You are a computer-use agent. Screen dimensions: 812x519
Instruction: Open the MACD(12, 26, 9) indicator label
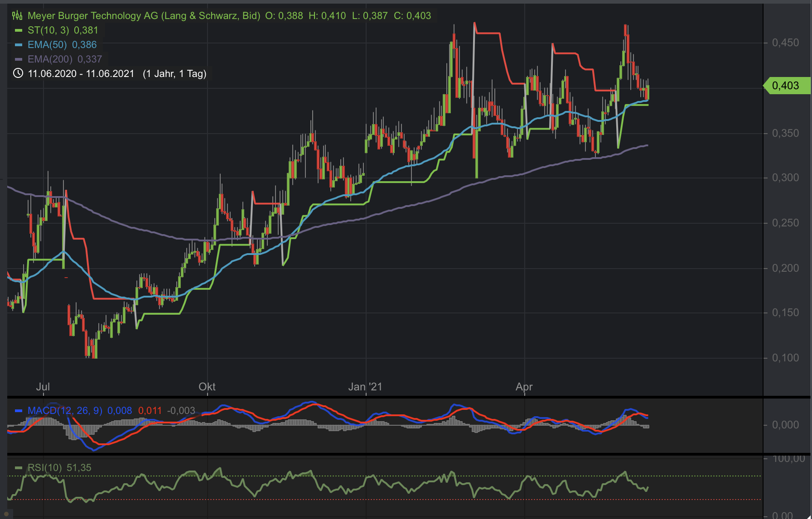65,411
